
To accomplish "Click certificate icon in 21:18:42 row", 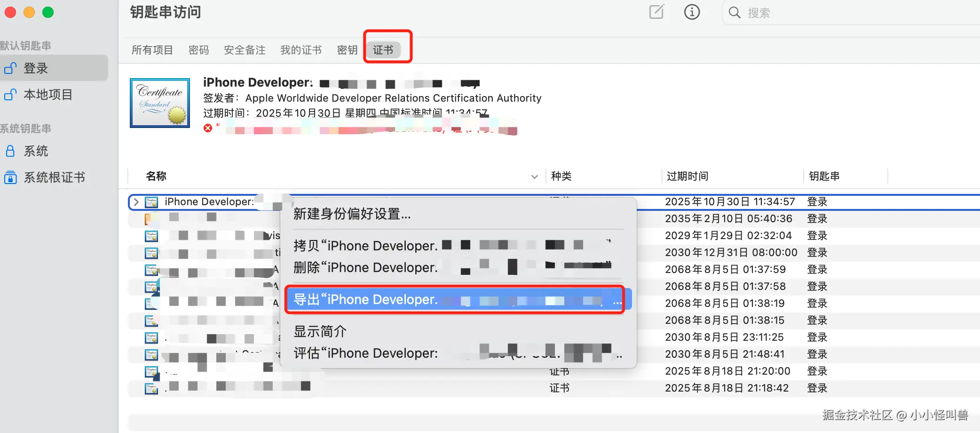I will tap(151, 389).
